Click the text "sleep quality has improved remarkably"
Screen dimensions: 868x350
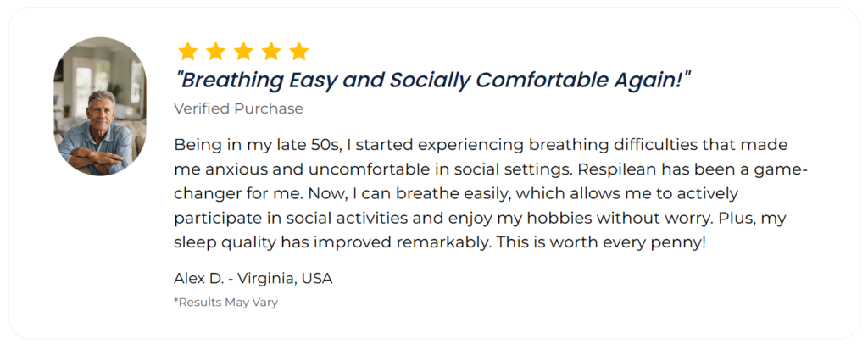click(331, 243)
